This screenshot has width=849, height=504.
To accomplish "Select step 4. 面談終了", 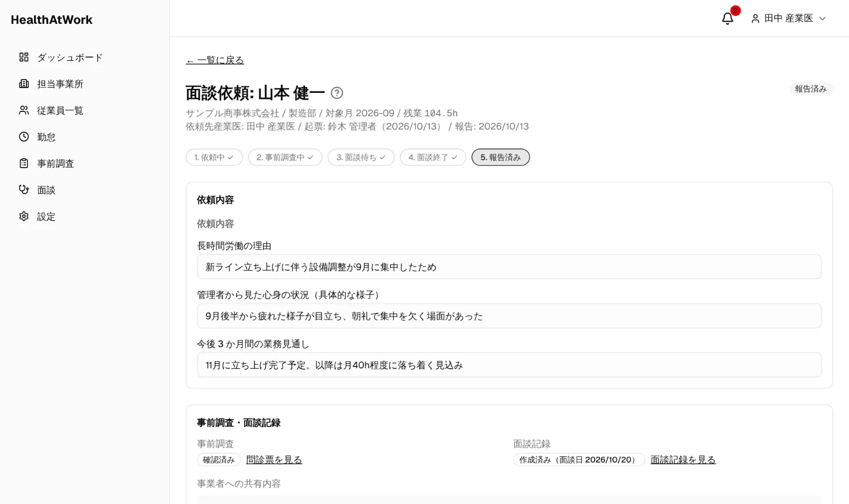I will 433,157.
